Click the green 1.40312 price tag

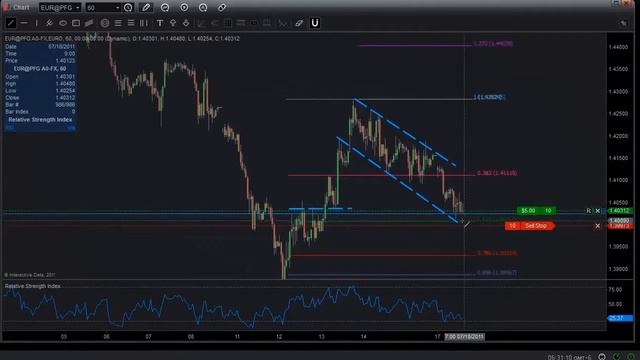pyautogui.click(x=620, y=211)
